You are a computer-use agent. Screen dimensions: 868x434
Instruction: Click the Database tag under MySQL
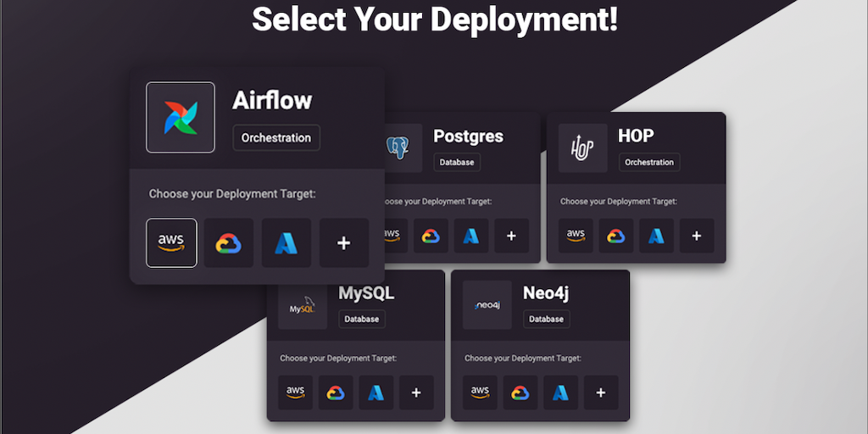[x=361, y=319]
